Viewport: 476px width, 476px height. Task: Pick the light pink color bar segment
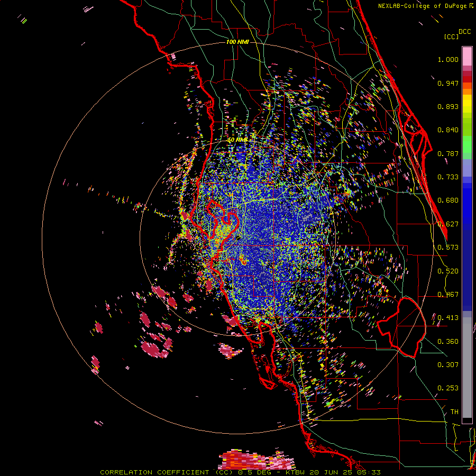tap(467, 56)
